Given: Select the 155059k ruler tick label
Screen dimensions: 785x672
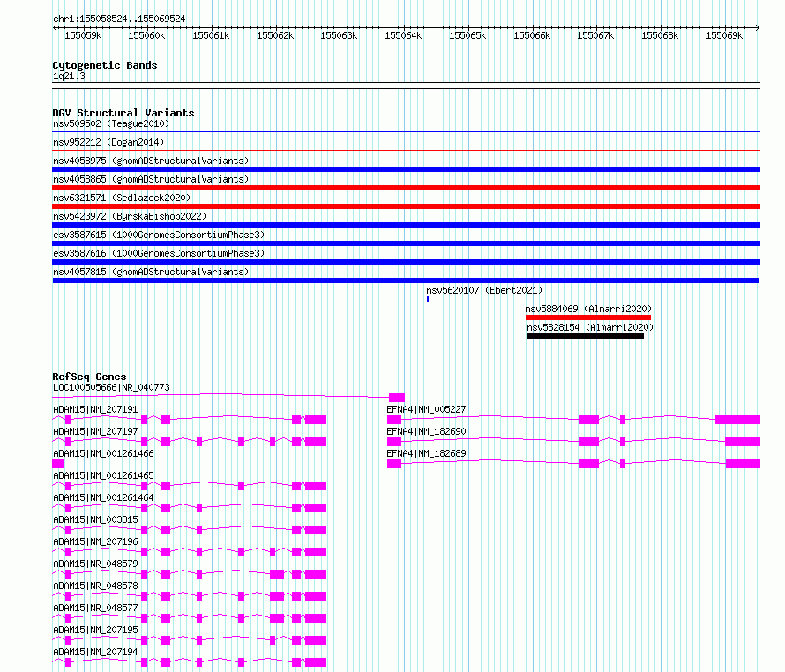Looking at the screenshot, I should click(83, 35).
